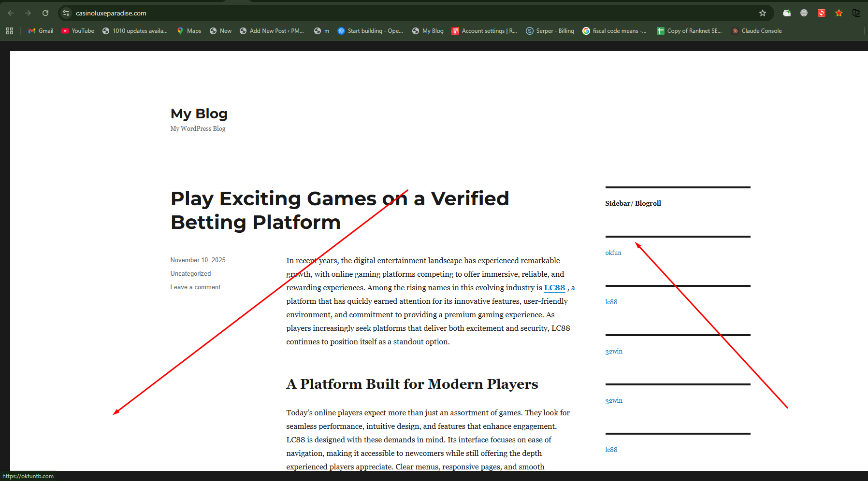Click the 'November 10, 2025' post date
868x481 pixels.
198,260
